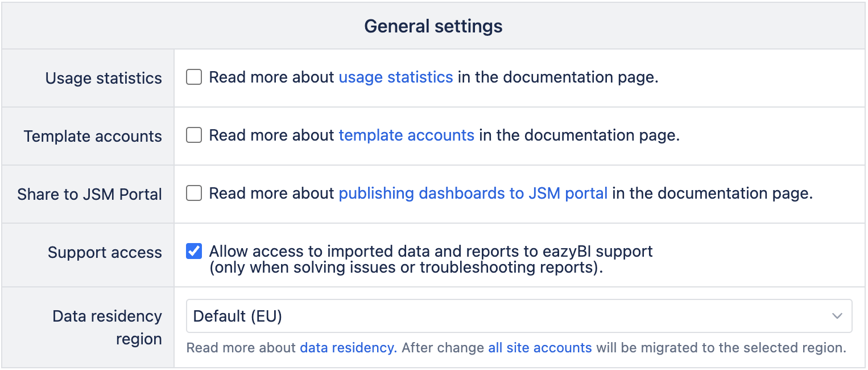Click the General settings header
This screenshot has width=868, height=370.
click(433, 26)
